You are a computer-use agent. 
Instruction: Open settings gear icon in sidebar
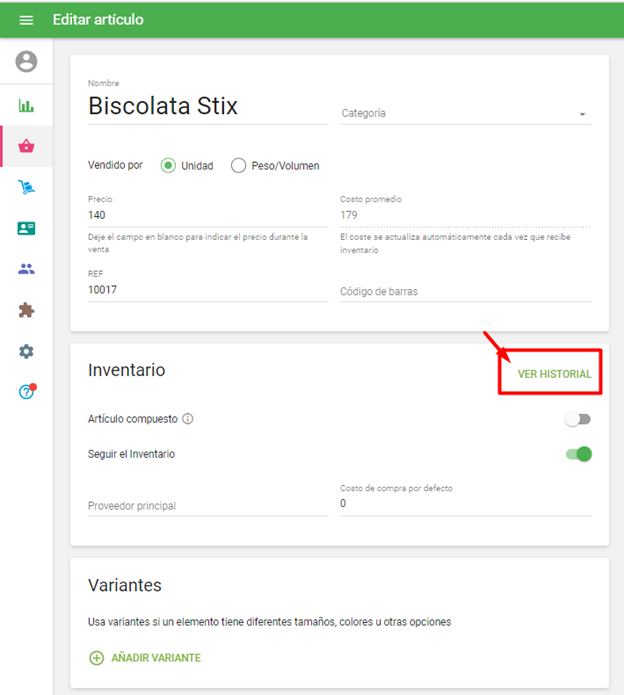(x=26, y=351)
